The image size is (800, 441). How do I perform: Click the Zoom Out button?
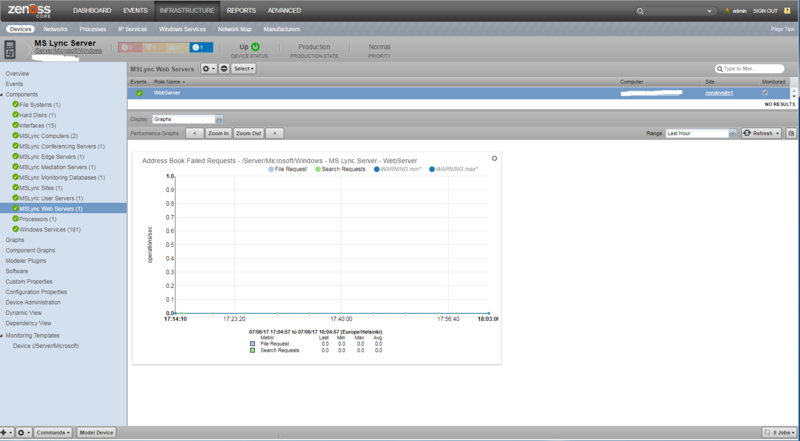coord(248,133)
